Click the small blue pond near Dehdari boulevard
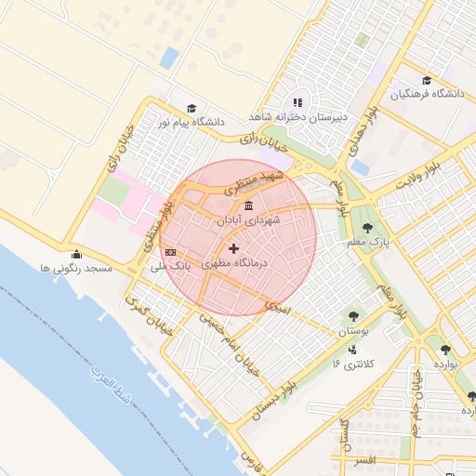 pos(361,167)
